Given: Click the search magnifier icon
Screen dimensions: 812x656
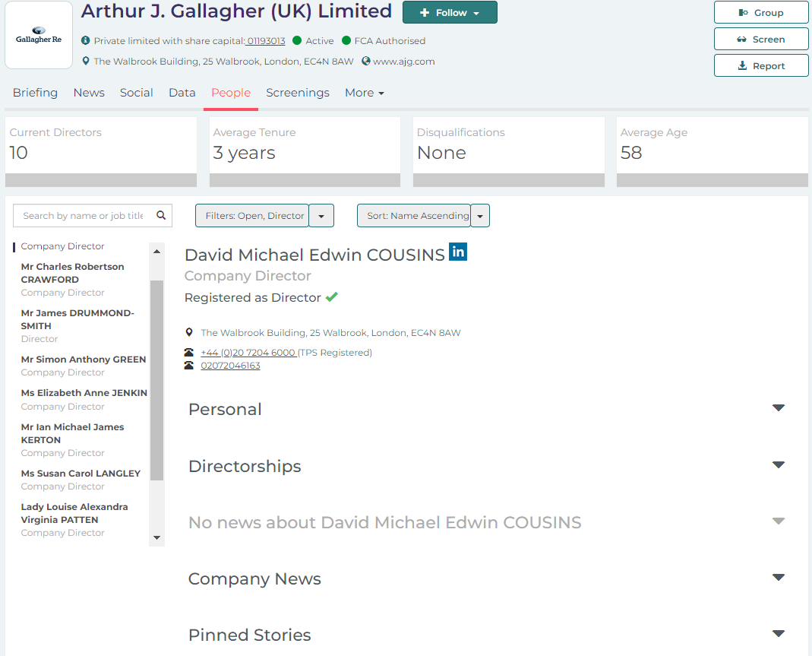Looking at the screenshot, I should (161, 215).
